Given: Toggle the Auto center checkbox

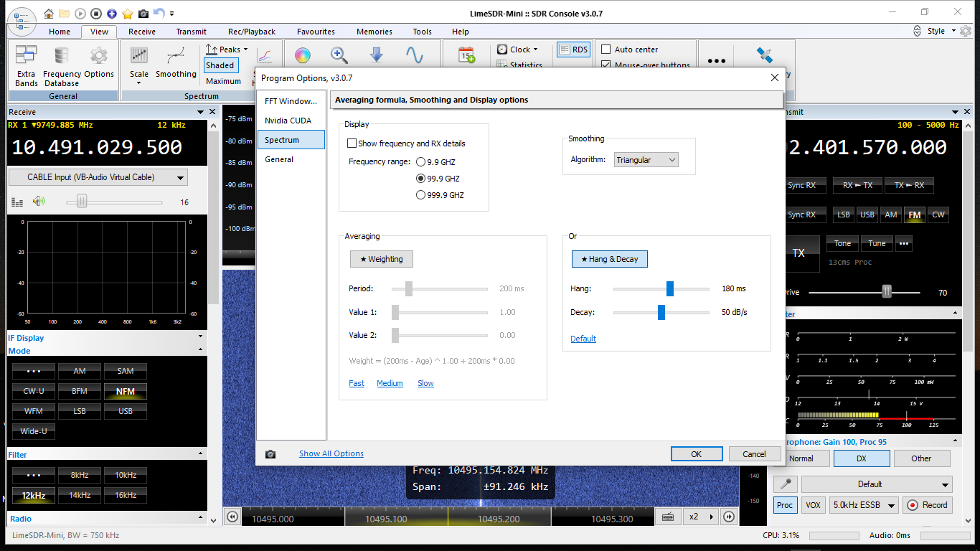Looking at the screenshot, I should click(x=606, y=50).
